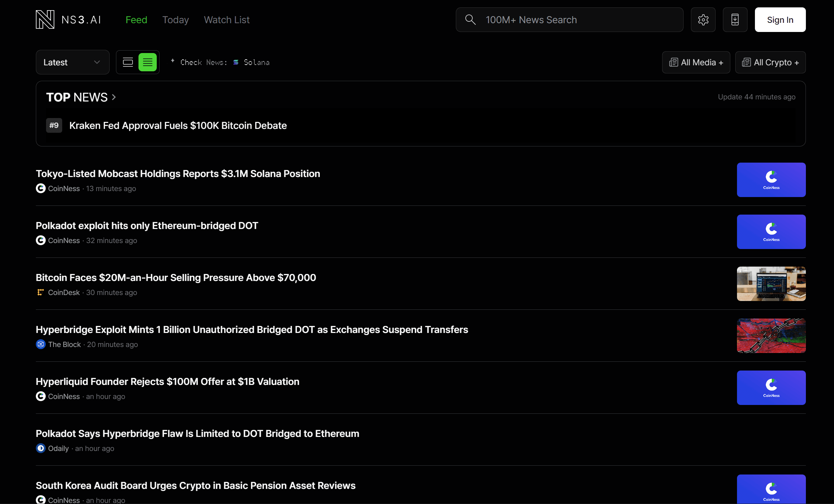834x504 pixels.
Task: Switch to the Today tab
Action: (x=175, y=20)
